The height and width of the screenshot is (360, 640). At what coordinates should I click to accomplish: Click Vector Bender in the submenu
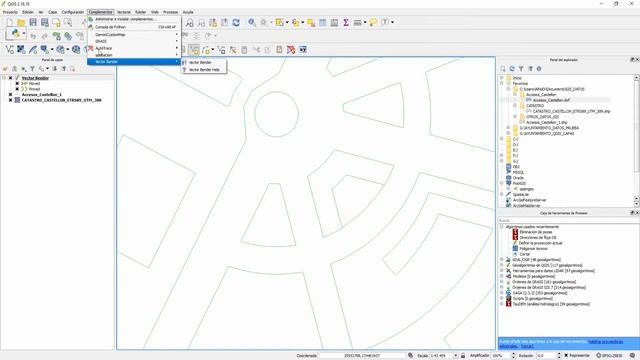[204, 62]
